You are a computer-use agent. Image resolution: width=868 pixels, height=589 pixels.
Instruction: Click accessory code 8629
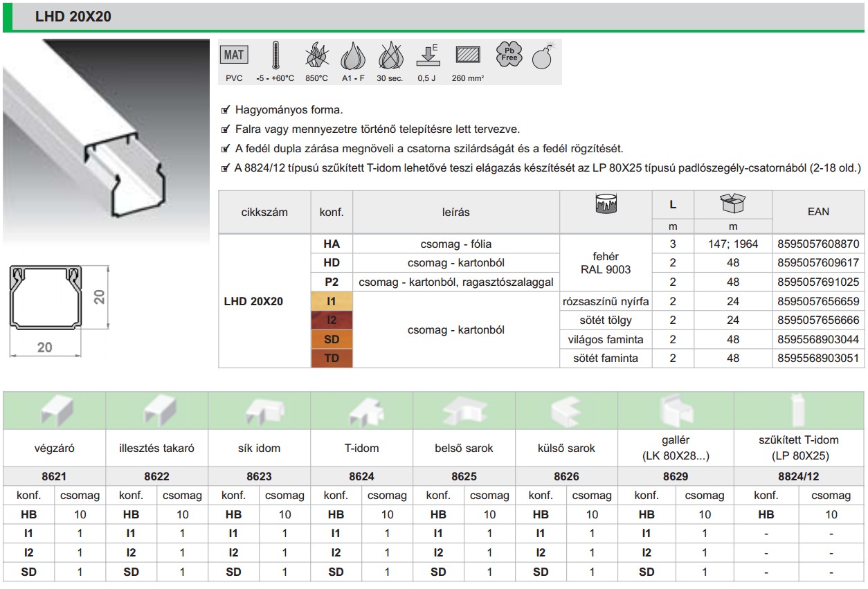click(x=676, y=476)
